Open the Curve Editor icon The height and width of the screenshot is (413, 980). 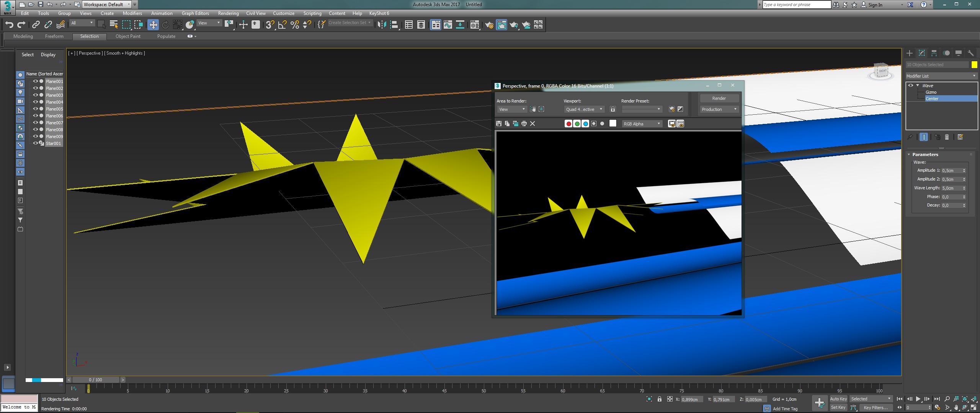click(x=448, y=25)
